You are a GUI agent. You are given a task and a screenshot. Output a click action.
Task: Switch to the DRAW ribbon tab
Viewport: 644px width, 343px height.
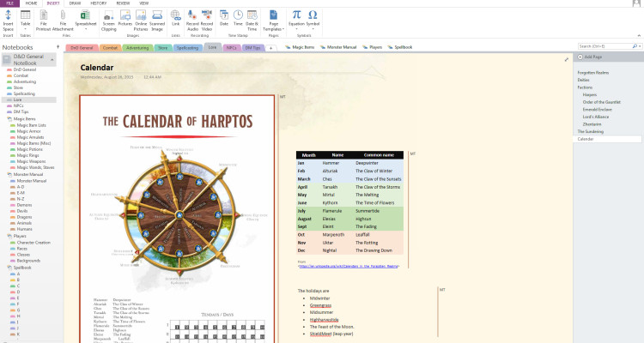(x=75, y=3)
